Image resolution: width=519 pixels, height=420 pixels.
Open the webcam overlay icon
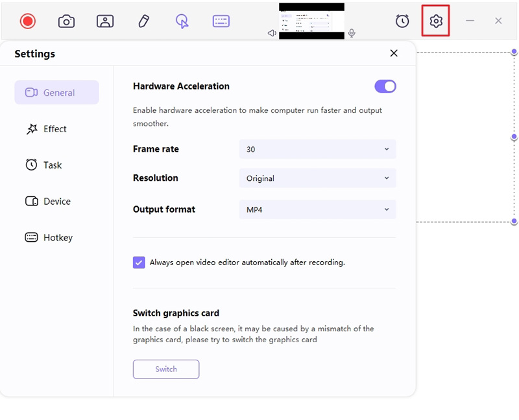click(105, 21)
